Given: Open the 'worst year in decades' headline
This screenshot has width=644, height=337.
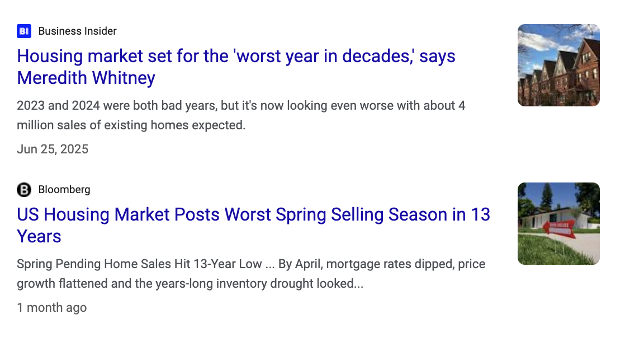Looking at the screenshot, I should pyautogui.click(x=236, y=67).
